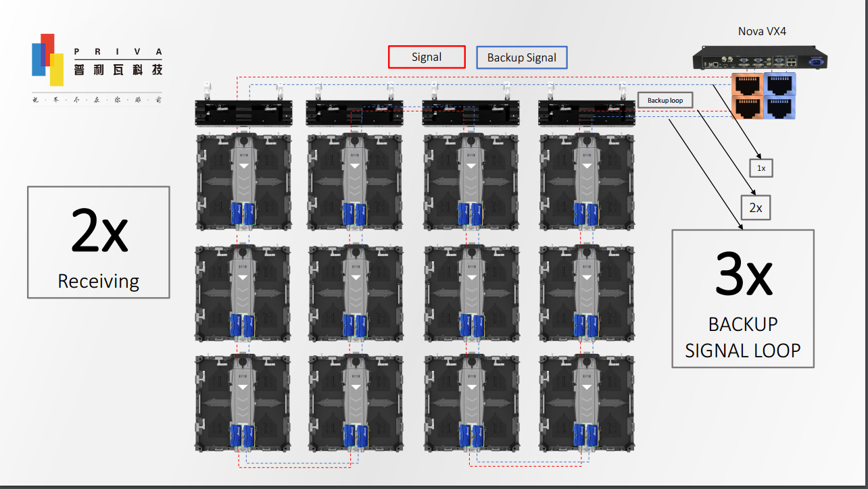Image resolution: width=868 pixels, height=489 pixels.
Task: Click the small 1x label box
Action: (761, 168)
